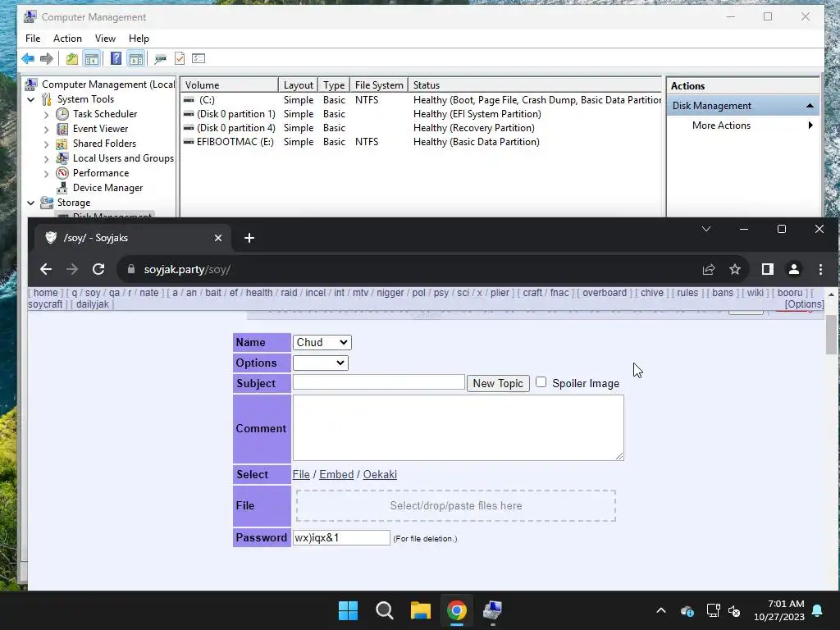Open the wiki link in board list
This screenshot has width=840, height=630.
click(755, 293)
